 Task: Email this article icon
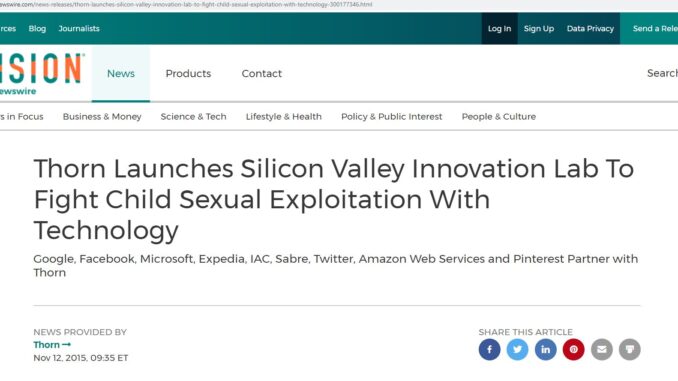pos(601,349)
